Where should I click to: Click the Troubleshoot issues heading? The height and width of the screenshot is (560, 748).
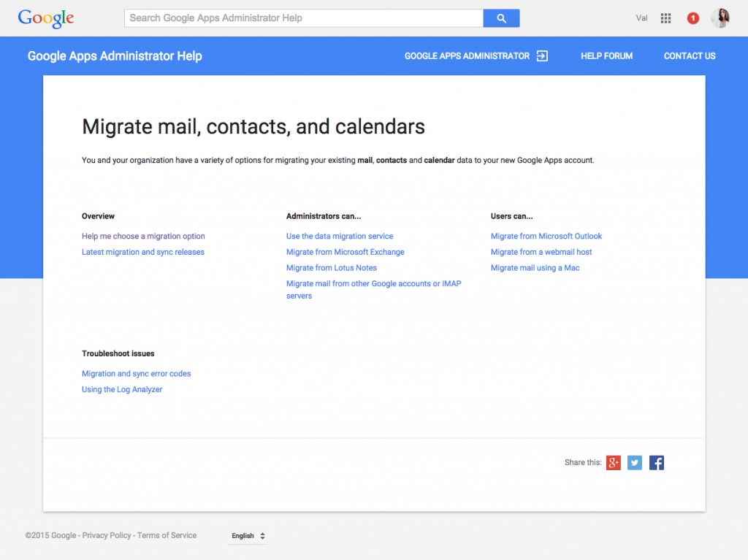coord(118,353)
